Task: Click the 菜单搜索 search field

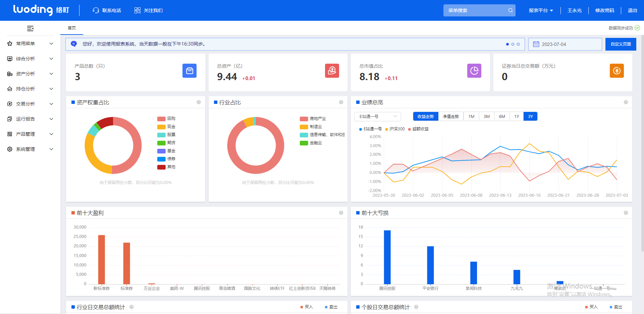Action: pos(479,10)
